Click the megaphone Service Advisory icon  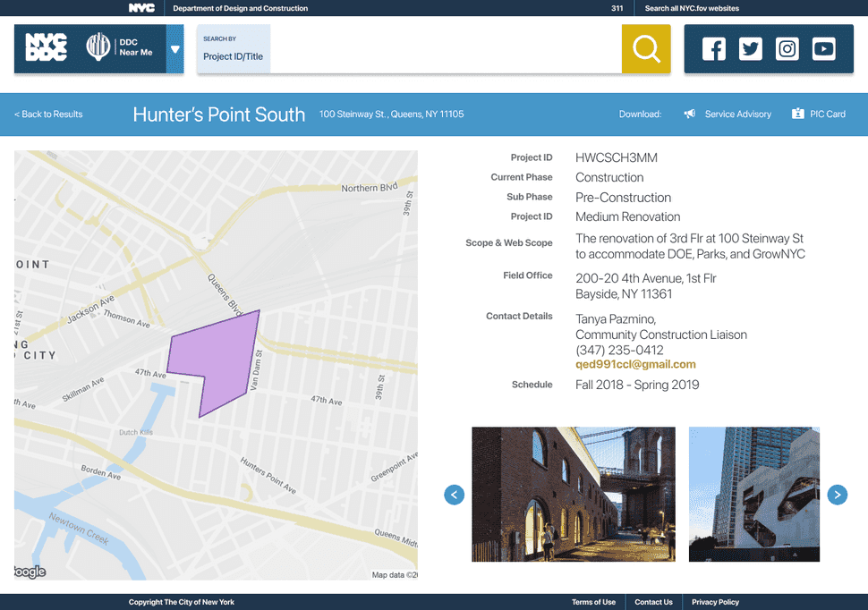pyautogui.click(x=690, y=114)
